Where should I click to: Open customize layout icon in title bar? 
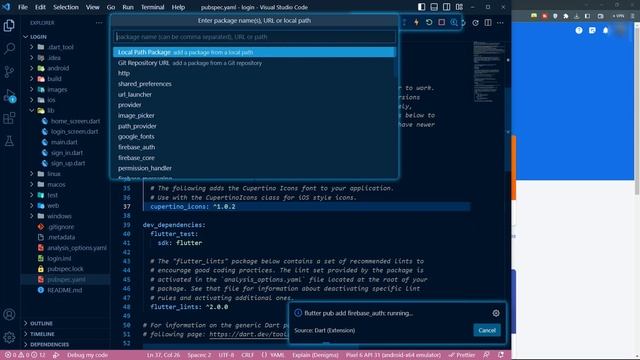click(x=459, y=7)
